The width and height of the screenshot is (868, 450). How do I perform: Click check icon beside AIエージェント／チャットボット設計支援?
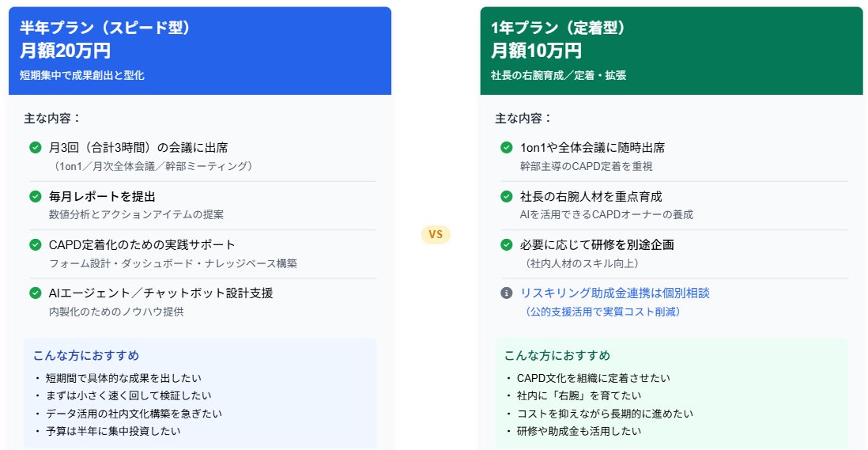(x=35, y=293)
